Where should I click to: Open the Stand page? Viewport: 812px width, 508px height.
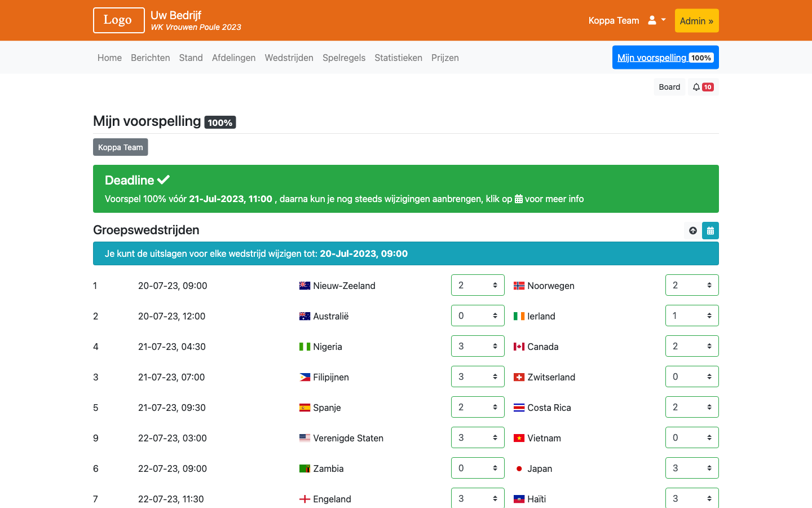(191, 58)
